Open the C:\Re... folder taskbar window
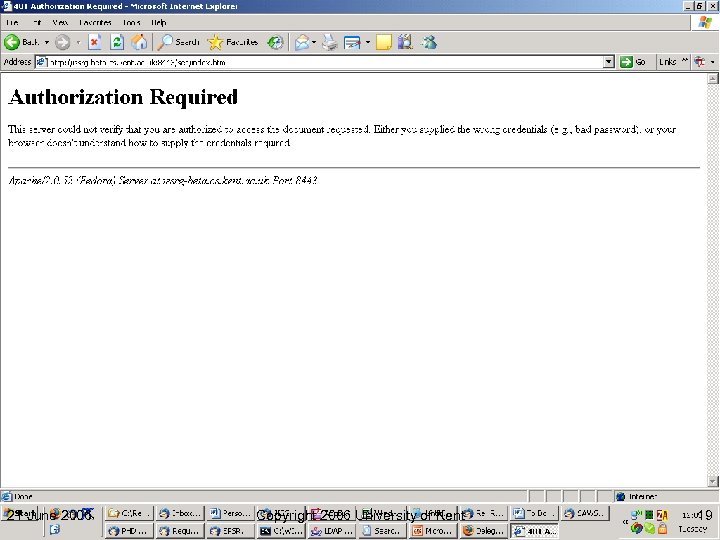The image size is (720, 540). coord(129,513)
